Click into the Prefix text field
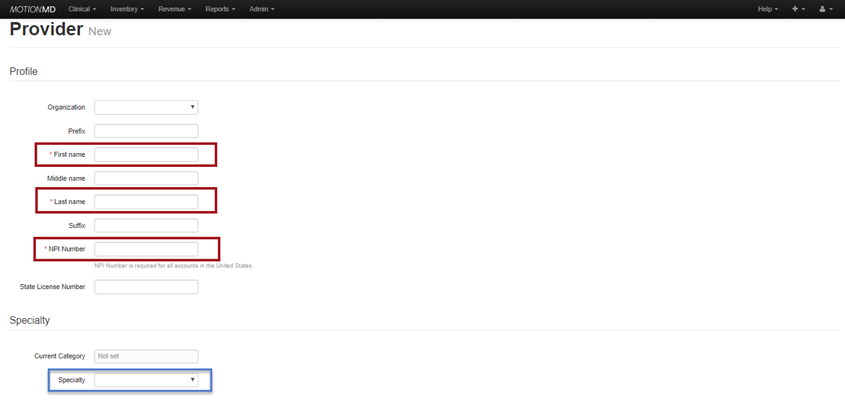This screenshot has width=845, height=405. [x=146, y=131]
